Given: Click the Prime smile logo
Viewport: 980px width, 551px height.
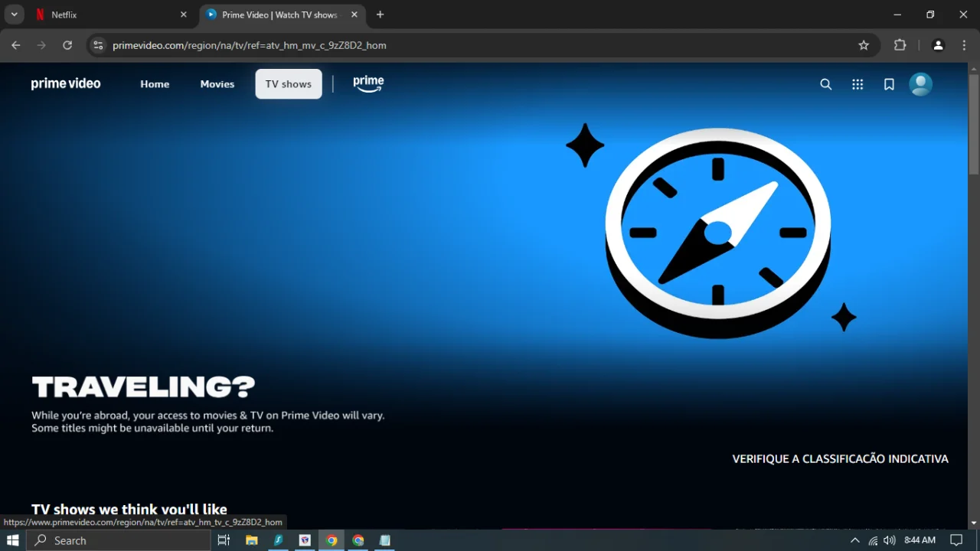Looking at the screenshot, I should coord(368,84).
